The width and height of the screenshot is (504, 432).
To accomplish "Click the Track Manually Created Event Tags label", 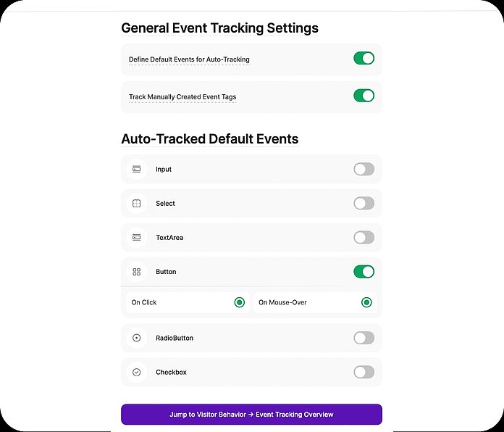I will pyautogui.click(x=182, y=96).
